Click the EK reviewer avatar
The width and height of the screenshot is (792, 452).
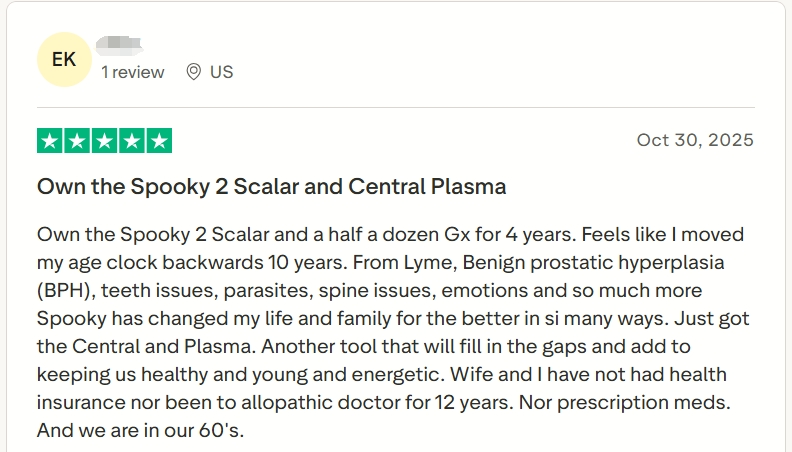click(64, 59)
